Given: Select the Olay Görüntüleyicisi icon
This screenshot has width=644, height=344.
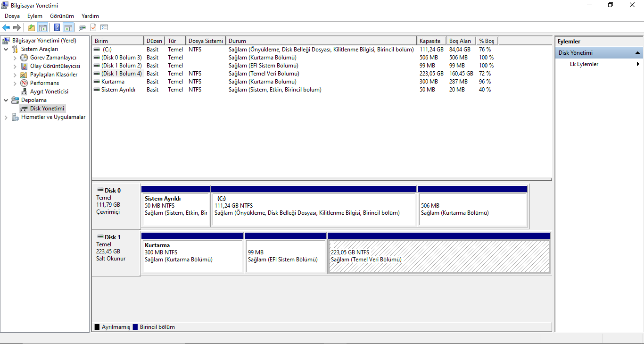Looking at the screenshot, I should tap(24, 66).
